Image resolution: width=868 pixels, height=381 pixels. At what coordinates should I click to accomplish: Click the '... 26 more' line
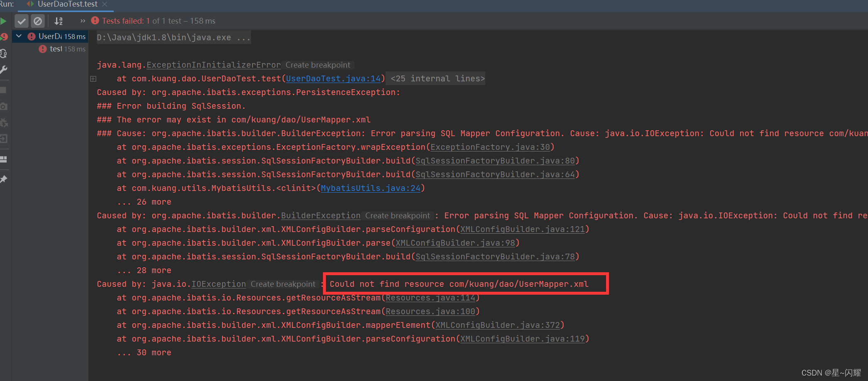(x=144, y=202)
